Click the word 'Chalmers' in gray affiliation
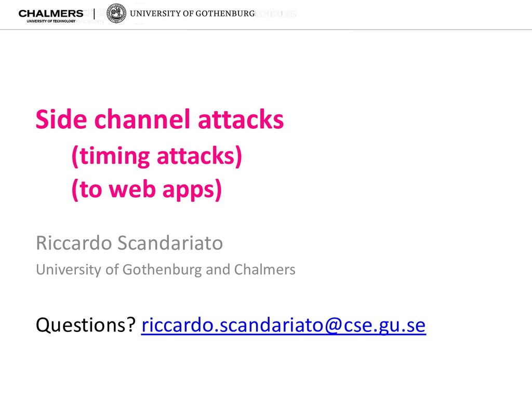Screen dimensions: 532x399 [x=264, y=270]
